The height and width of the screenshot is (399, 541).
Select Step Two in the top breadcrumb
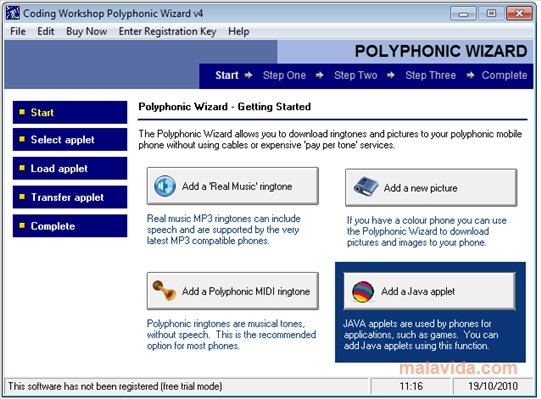(355, 75)
